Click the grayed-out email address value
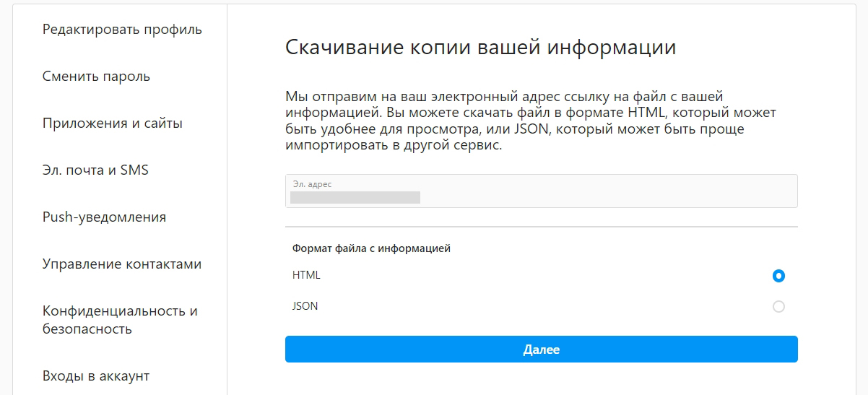Screen dimensions: 868x395 pyautogui.click(x=355, y=197)
